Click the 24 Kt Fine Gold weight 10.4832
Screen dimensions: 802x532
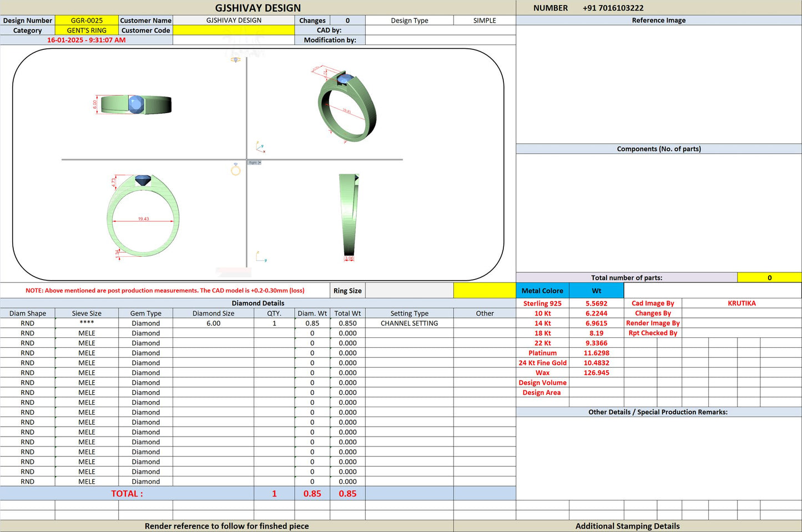(x=597, y=363)
